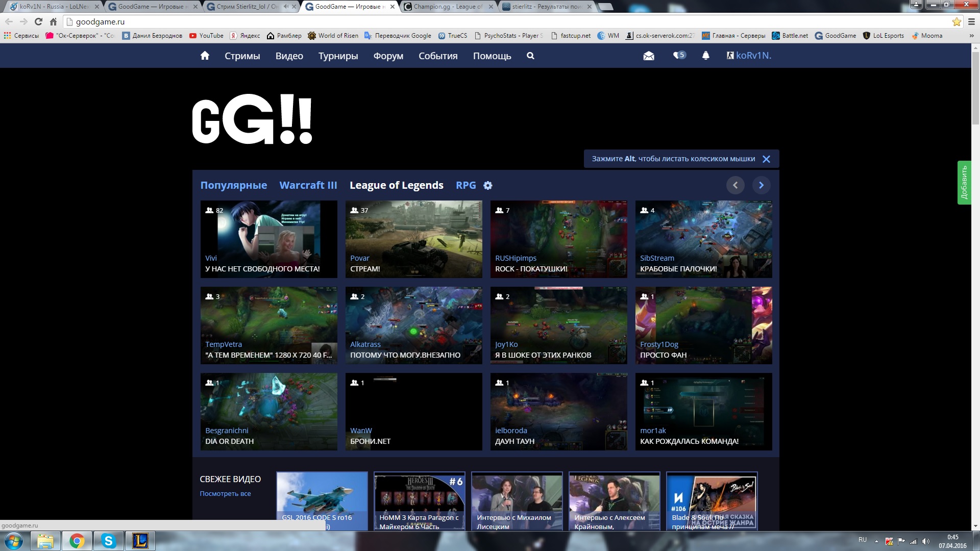Open the World of Risen bookmark
980x551 pixels.
click(x=333, y=36)
